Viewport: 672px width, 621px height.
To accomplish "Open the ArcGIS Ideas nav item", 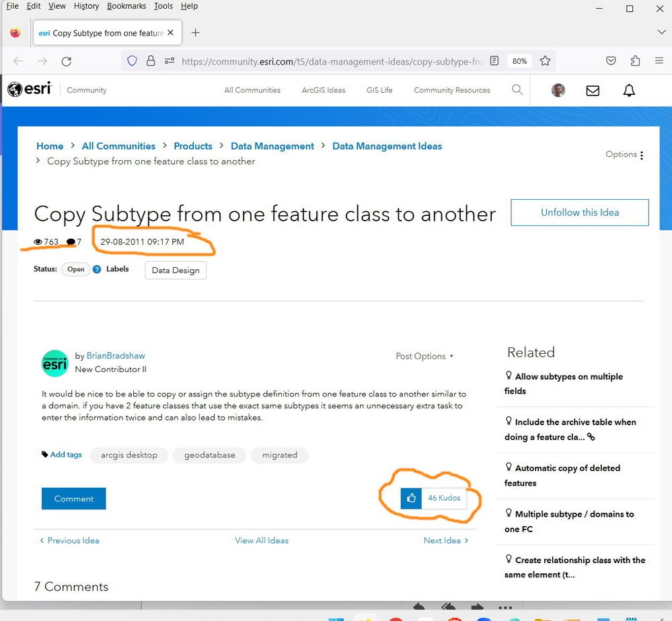I will (x=324, y=90).
